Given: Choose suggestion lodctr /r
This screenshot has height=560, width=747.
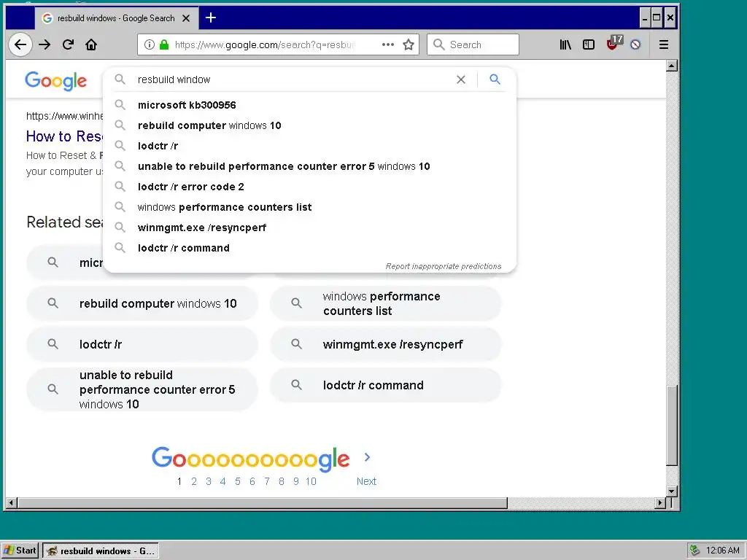Looking at the screenshot, I should click(x=309, y=146).
